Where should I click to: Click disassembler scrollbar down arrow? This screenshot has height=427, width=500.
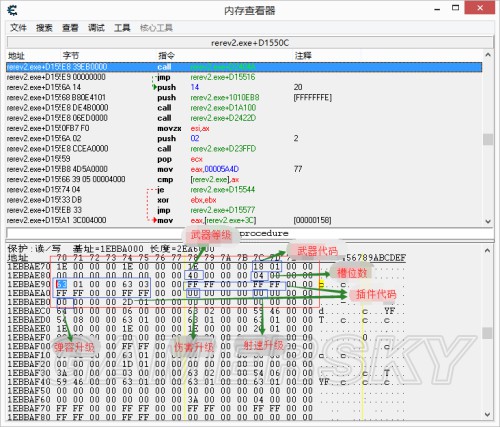coord(488,221)
